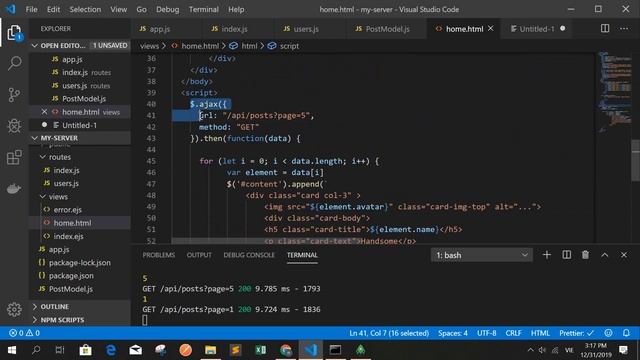Viewport: 640px width, 360px height.
Task: Create a new terminal with plus icon
Action: (x=547, y=255)
